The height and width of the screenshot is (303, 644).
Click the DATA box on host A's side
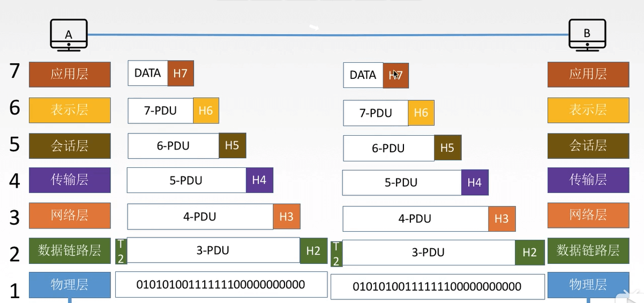pyautogui.click(x=148, y=73)
